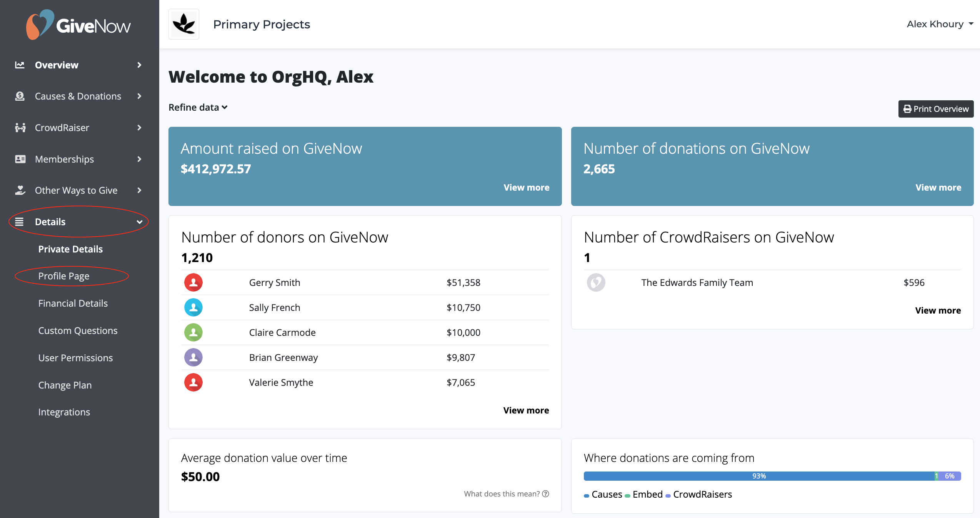Open Integrations submenu item
The image size is (980, 518).
pyautogui.click(x=64, y=412)
